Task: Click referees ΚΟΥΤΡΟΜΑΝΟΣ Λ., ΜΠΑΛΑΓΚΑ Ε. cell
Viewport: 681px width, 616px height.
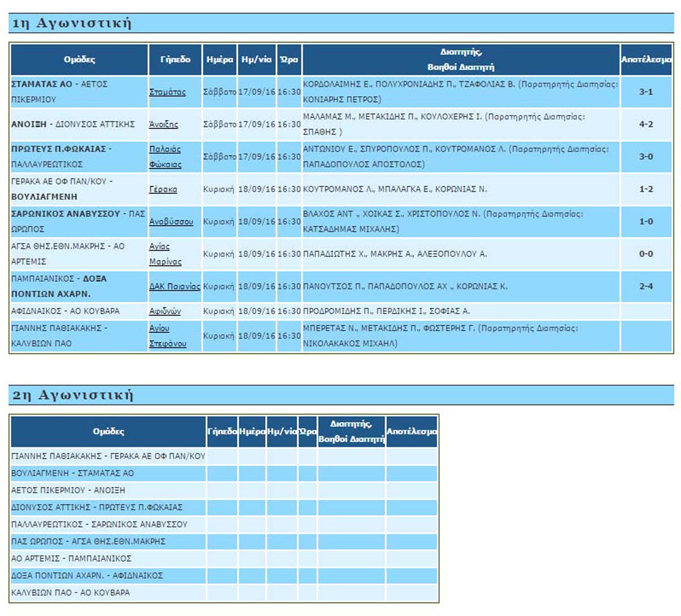Action: [x=461, y=189]
